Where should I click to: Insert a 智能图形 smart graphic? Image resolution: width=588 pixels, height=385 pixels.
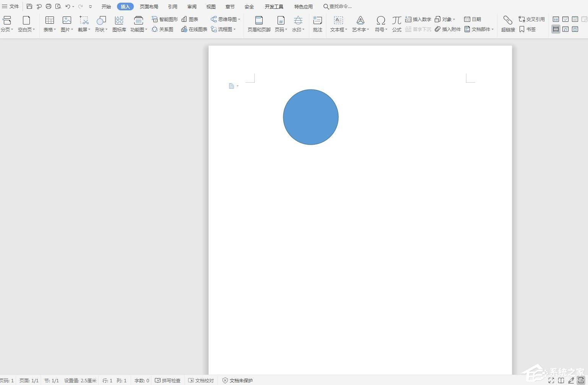165,19
